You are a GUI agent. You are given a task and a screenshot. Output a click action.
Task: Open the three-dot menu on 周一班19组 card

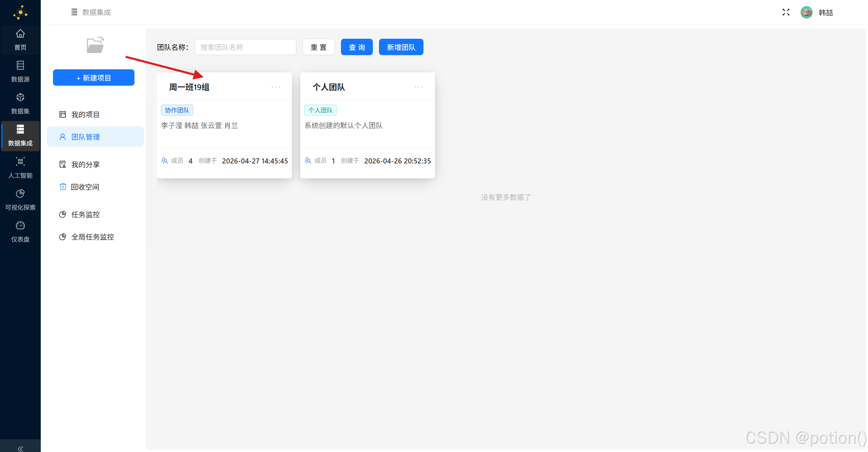pos(276,87)
